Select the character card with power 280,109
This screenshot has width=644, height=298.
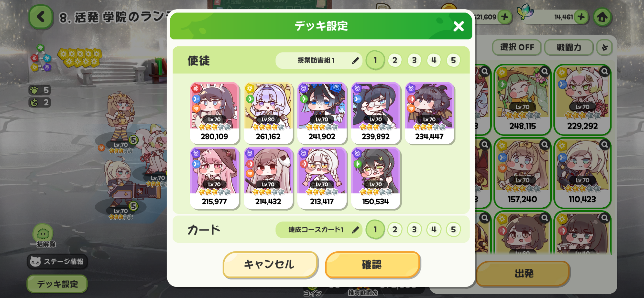coord(214,113)
